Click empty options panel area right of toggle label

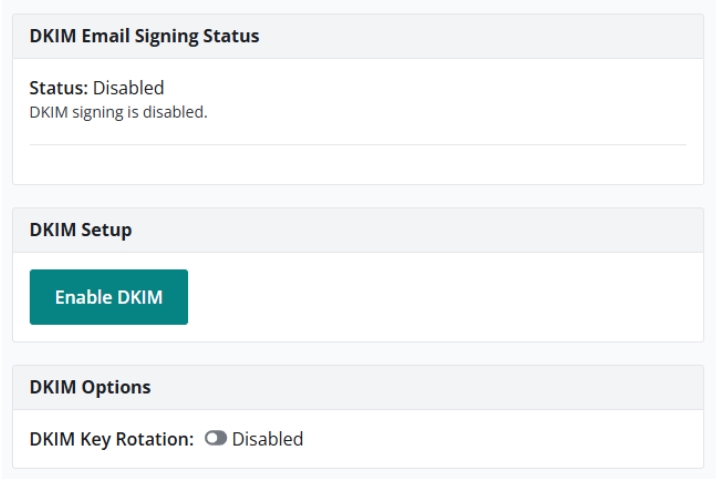500,438
